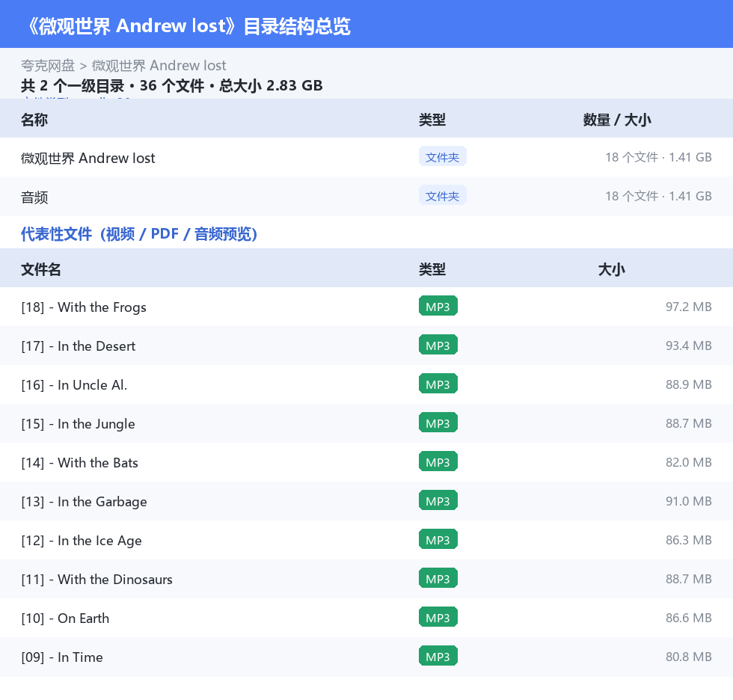Click the 代表性文件 section heading
This screenshot has height=700, width=733.
pyautogui.click(x=139, y=233)
